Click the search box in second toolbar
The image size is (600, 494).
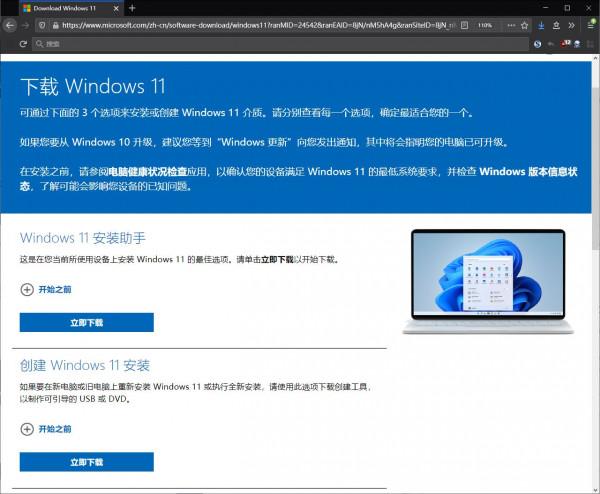pyautogui.click(x=280, y=44)
